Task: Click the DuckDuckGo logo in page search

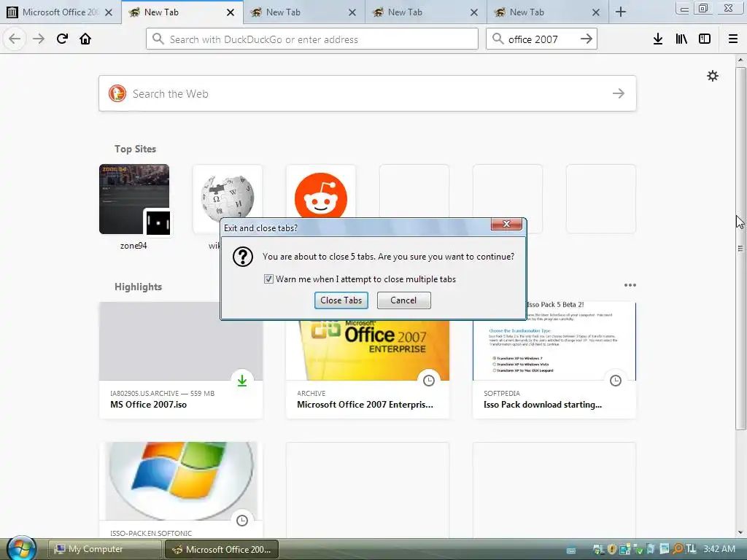Action: (117, 93)
